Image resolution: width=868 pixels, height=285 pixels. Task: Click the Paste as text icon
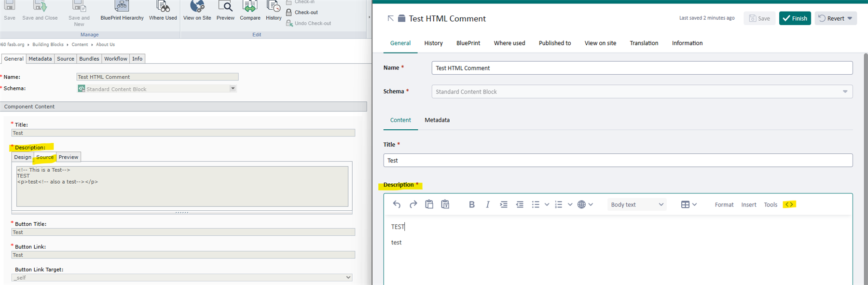coord(445,204)
